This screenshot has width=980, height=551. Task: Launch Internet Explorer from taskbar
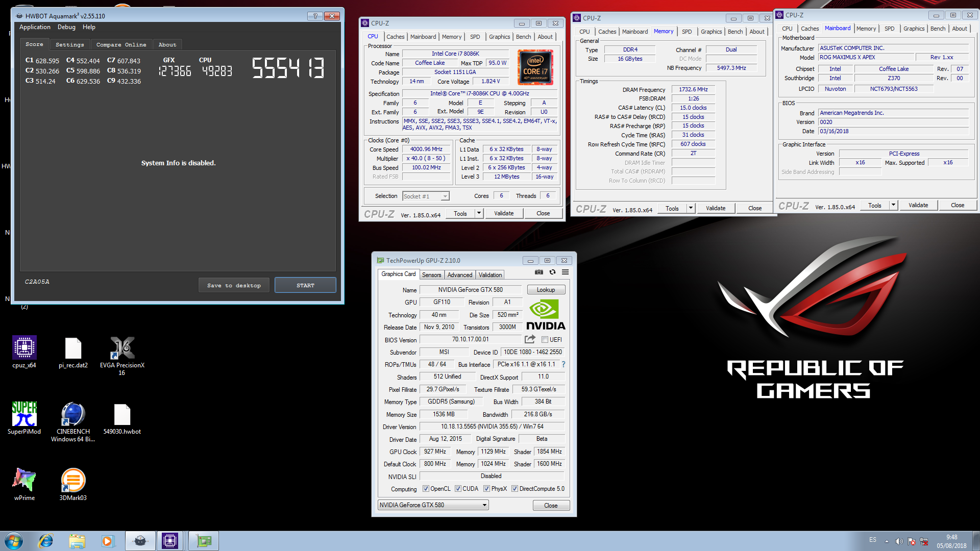coord(46,541)
